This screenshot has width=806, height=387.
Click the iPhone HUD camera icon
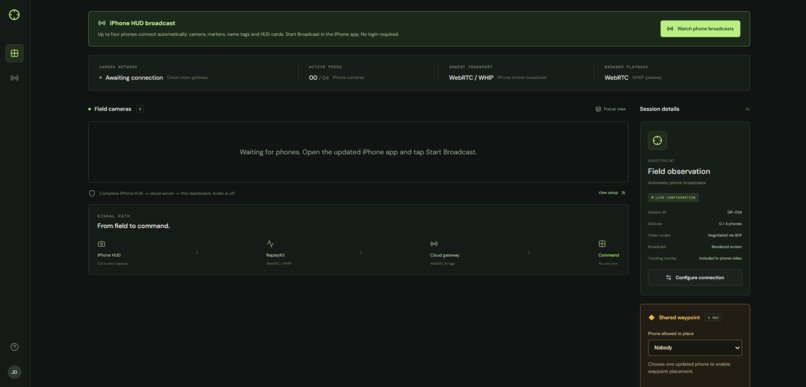(x=101, y=244)
